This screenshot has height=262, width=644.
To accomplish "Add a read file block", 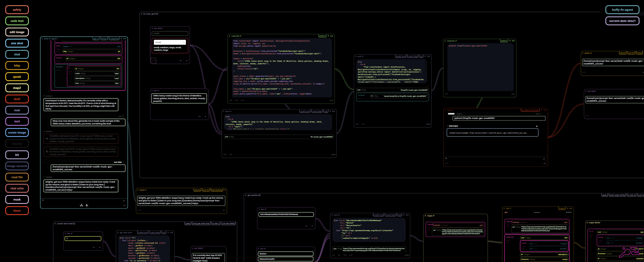I will click(17, 177).
